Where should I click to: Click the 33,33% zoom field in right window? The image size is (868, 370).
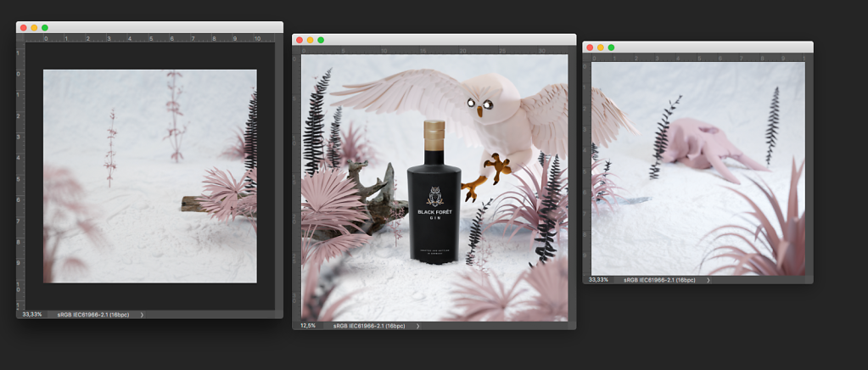pos(598,280)
